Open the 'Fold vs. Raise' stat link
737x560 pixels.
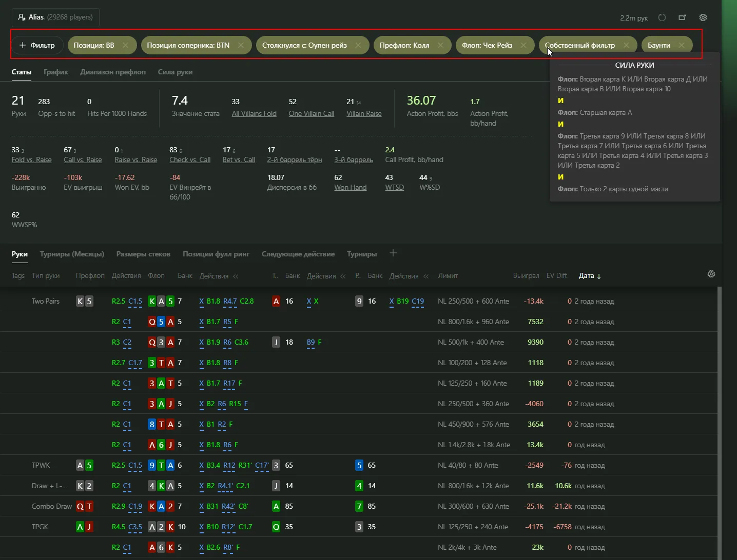(x=32, y=159)
